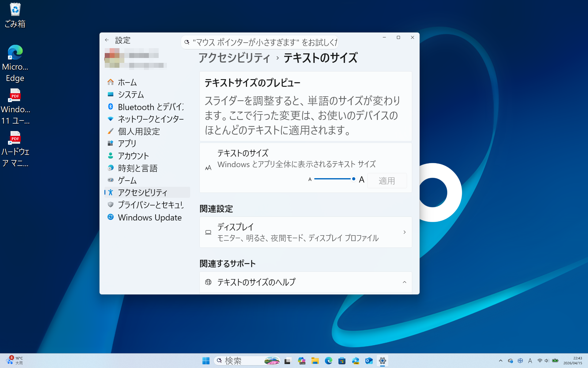Screen dimensions: 588x368
Task: Open 個人用設定 (Personalization) settings
Action: point(139,131)
